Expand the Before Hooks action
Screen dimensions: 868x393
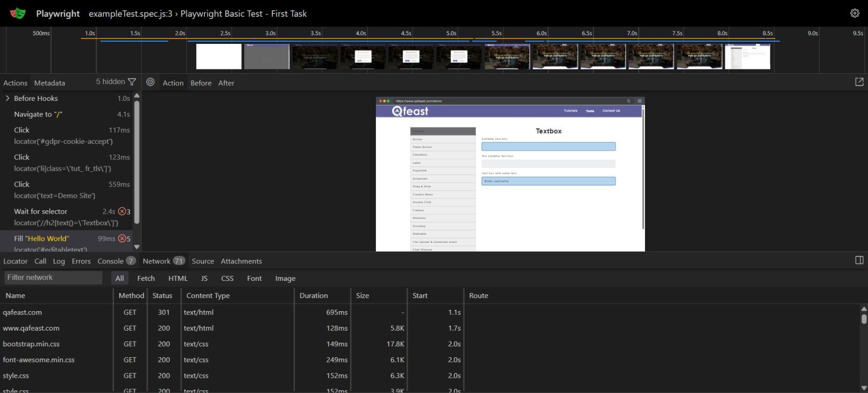[x=8, y=98]
